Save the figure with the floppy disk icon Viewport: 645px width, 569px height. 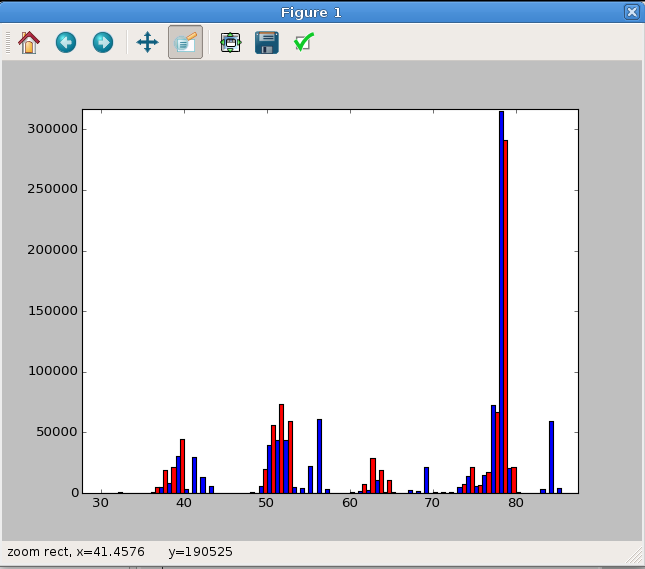[267, 42]
